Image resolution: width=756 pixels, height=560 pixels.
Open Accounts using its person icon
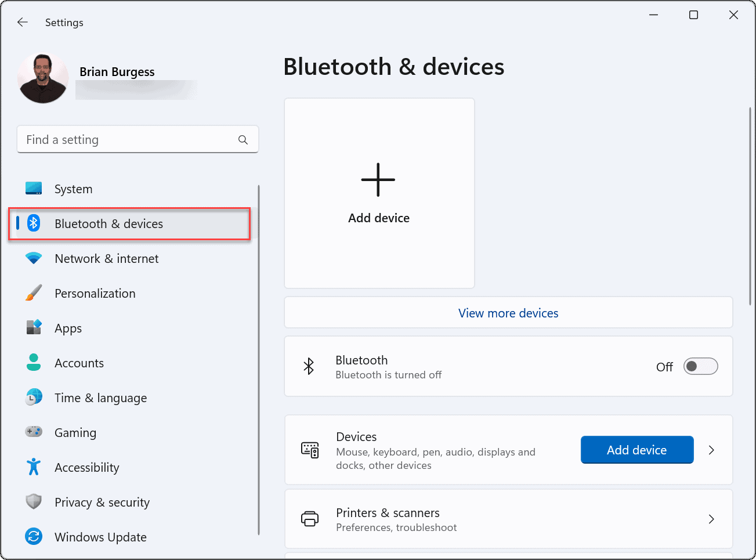click(x=34, y=363)
